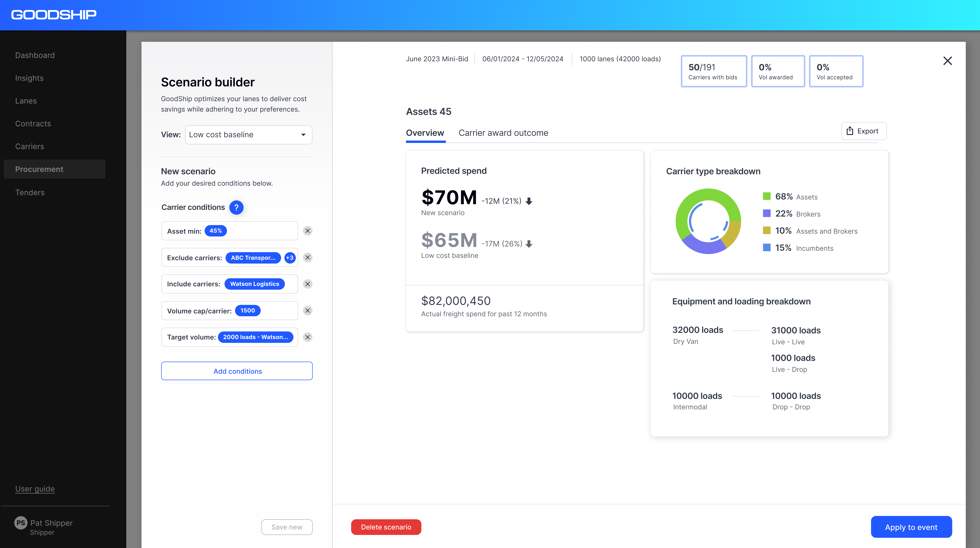Navigate to Contracts in the sidebar
The height and width of the screenshot is (548, 980).
(x=33, y=124)
